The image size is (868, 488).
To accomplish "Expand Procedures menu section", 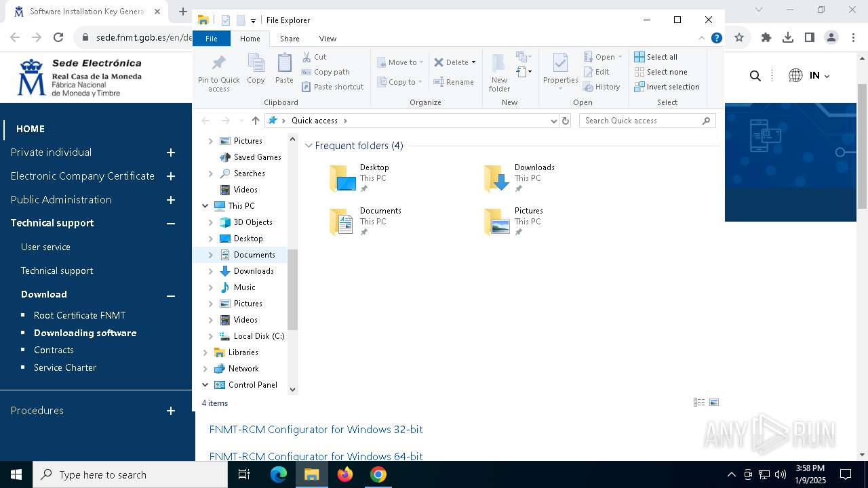I will pyautogui.click(x=171, y=411).
